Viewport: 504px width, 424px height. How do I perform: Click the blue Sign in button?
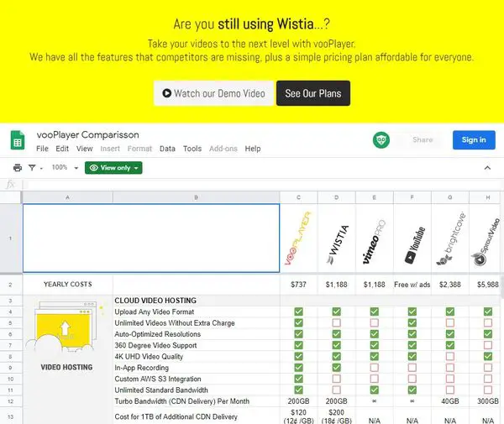click(474, 139)
